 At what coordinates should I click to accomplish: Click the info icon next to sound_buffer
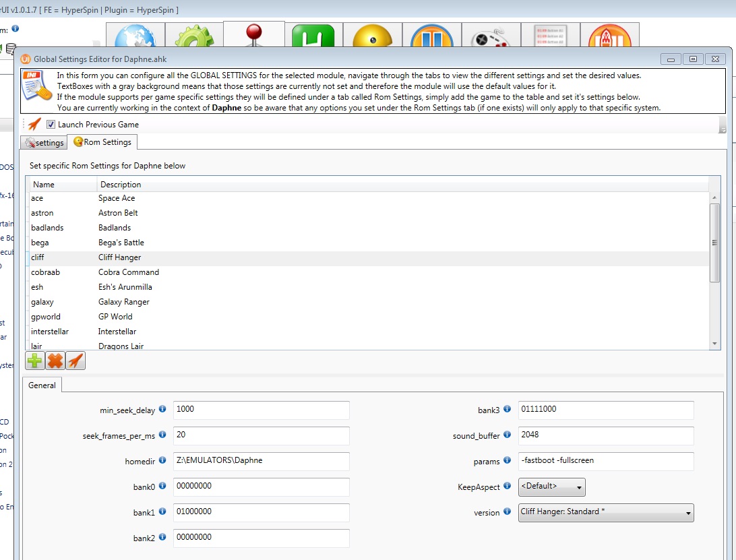tap(507, 435)
